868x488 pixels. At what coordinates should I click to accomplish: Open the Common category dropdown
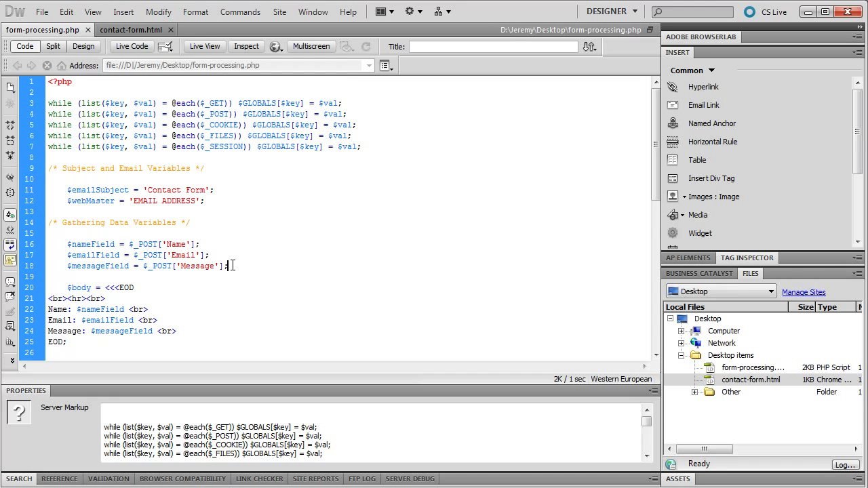click(x=693, y=70)
